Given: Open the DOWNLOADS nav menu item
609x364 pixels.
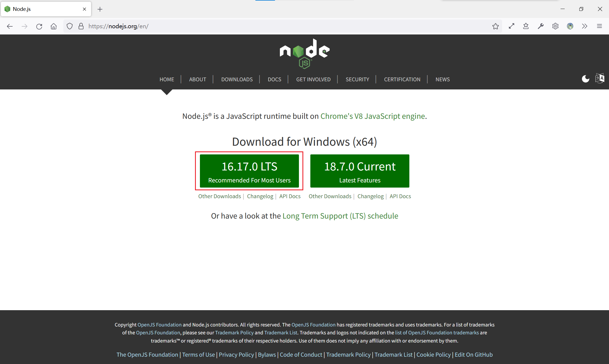Looking at the screenshot, I should (237, 79).
